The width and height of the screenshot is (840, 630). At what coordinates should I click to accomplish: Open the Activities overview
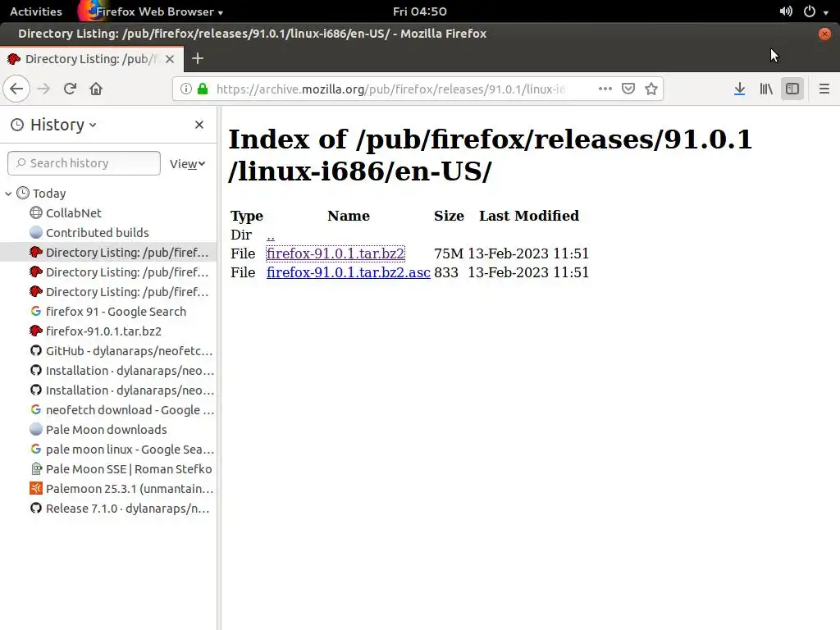[36, 11]
